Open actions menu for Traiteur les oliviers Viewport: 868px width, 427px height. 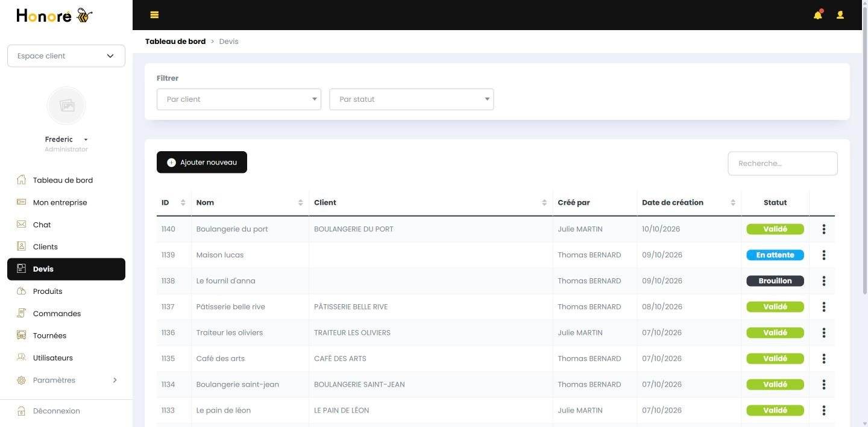click(824, 332)
